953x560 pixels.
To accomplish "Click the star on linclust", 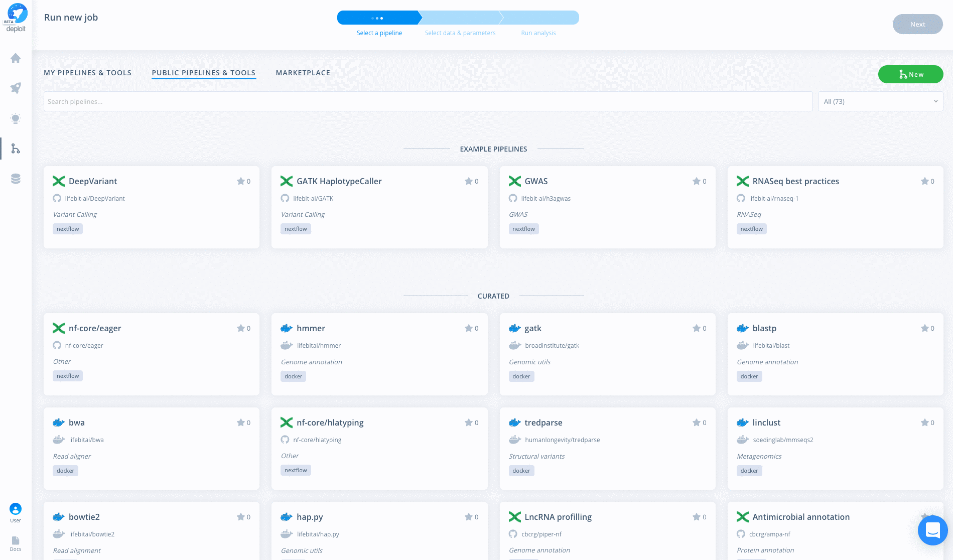I will click(924, 423).
